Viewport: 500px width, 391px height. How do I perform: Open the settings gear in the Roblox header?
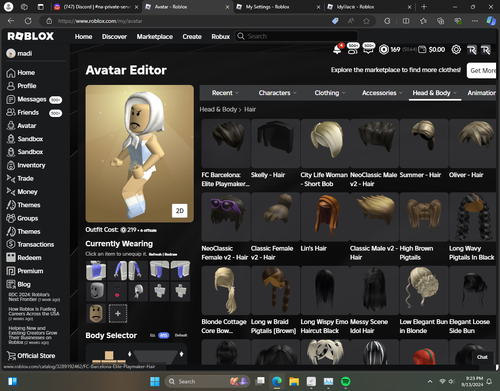[x=456, y=50]
